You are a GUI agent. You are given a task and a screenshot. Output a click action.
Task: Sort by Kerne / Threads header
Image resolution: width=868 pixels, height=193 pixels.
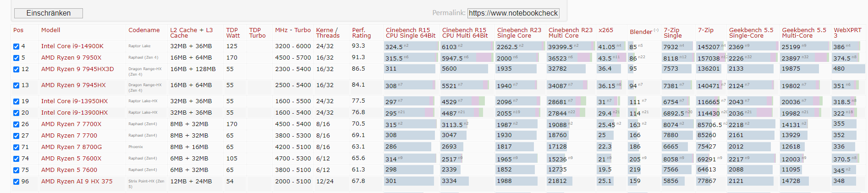pos(328,33)
